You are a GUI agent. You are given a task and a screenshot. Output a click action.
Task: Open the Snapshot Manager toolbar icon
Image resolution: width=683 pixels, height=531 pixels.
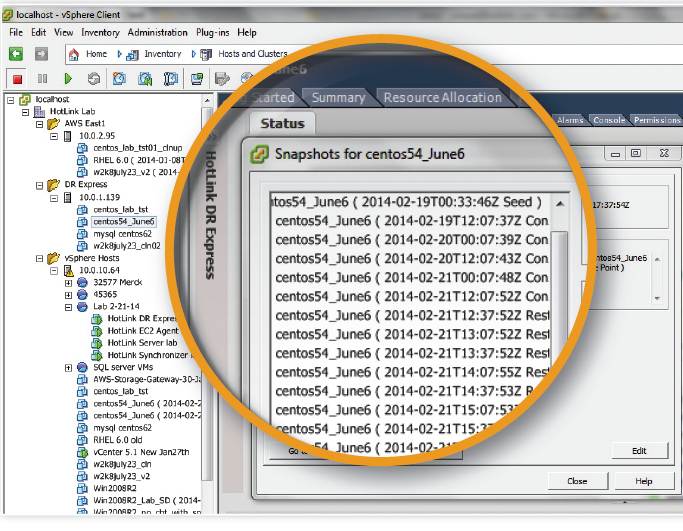coord(171,78)
